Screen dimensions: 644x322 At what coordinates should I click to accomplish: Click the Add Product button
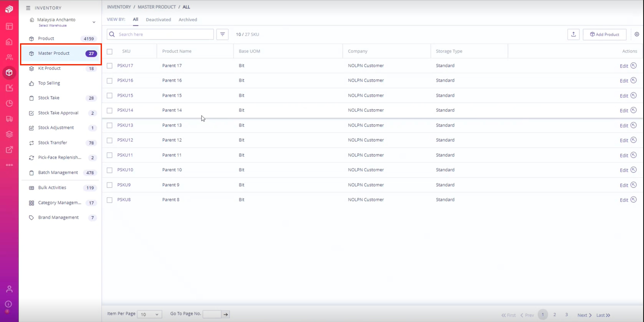pyautogui.click(x=604, y=34)
